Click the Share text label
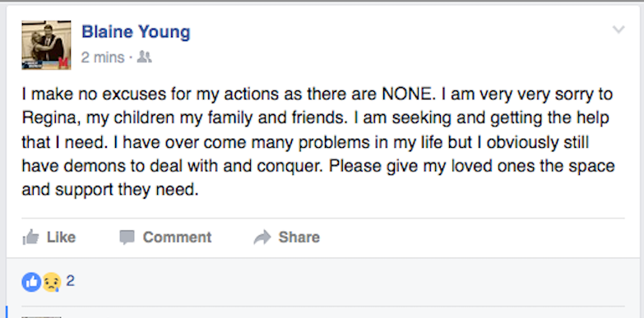Viewport: 644px width, 318px height. [x=299, y=237]
